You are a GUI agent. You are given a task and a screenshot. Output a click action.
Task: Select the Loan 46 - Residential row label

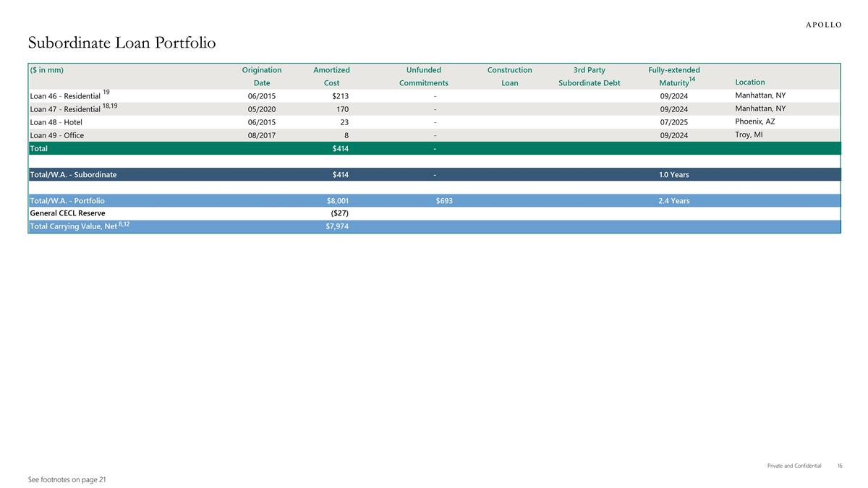[65, 96]
